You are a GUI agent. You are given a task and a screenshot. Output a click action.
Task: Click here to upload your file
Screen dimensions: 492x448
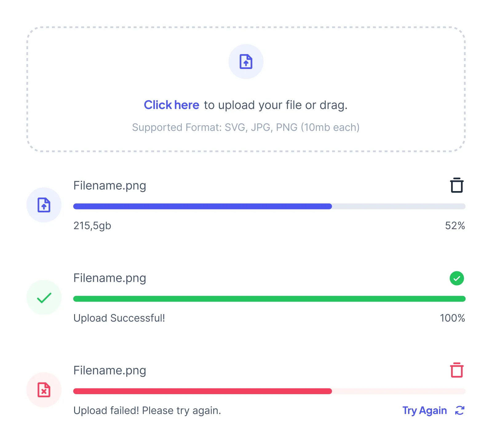coord(172,105)
